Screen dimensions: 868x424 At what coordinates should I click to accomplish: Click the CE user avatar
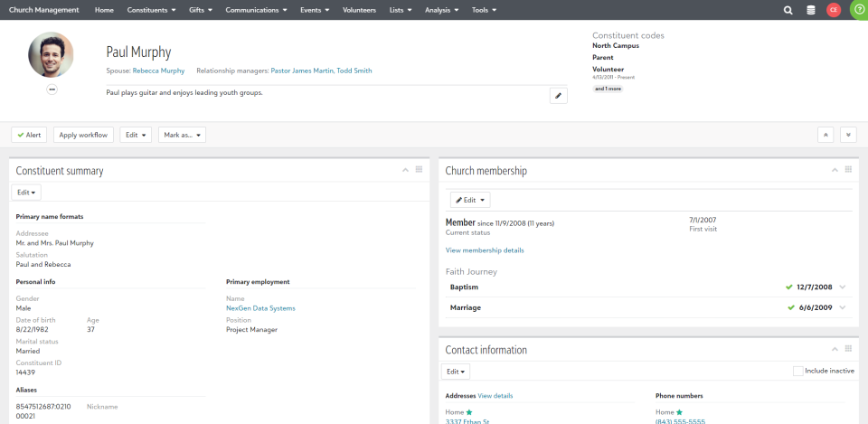click(834, 10)
